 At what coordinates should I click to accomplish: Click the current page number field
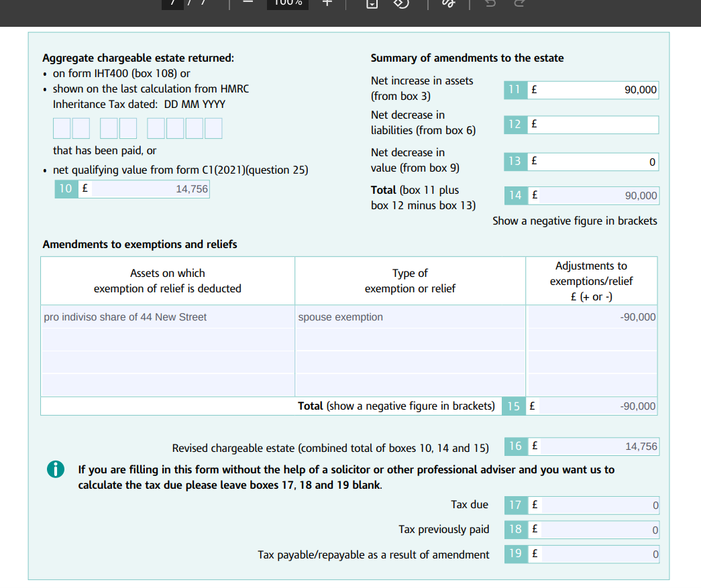[172, 3]
